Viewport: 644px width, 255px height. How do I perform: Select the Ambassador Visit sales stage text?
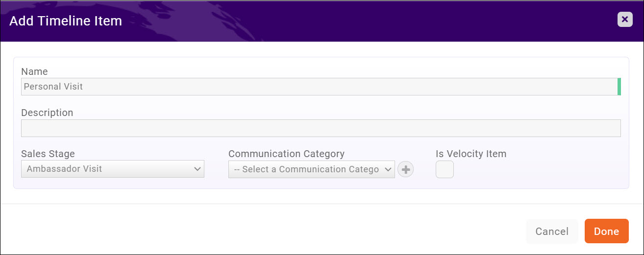tap(65, 169)
